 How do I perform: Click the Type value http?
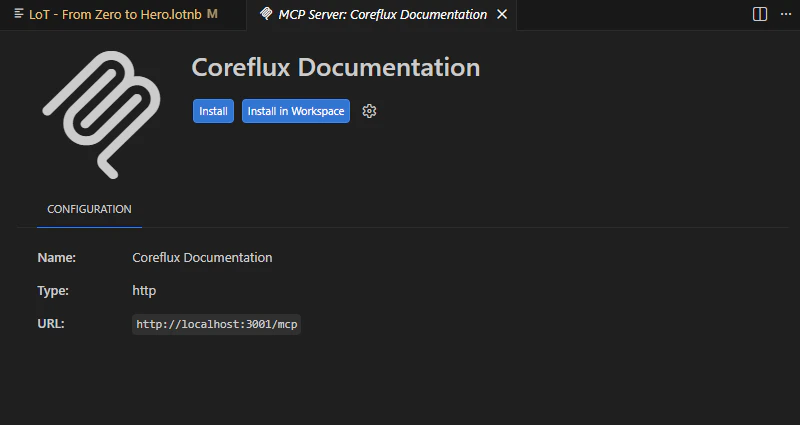click(x=144, y=290)
